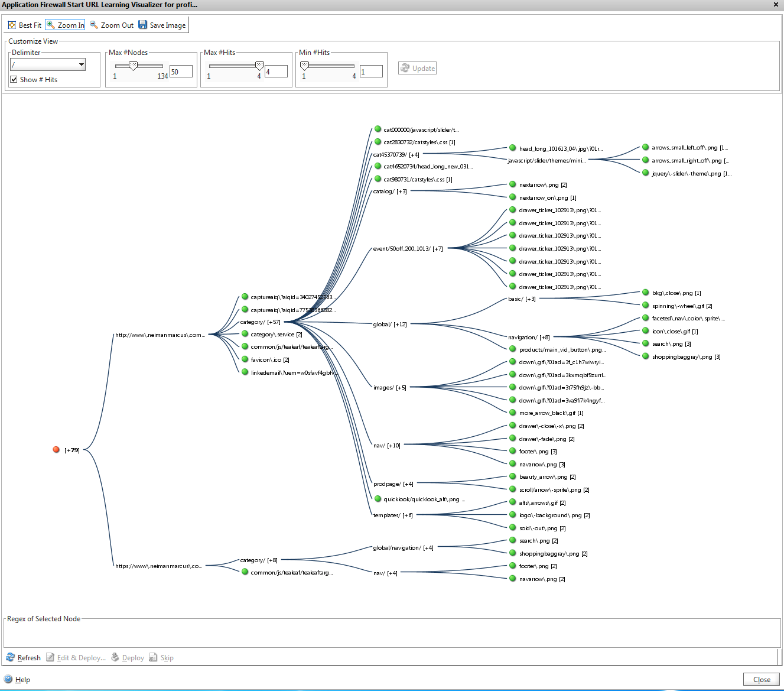The image size is (784, 691).
Task: Expand the global/ [+12] branch
Action: coord(389,325)
